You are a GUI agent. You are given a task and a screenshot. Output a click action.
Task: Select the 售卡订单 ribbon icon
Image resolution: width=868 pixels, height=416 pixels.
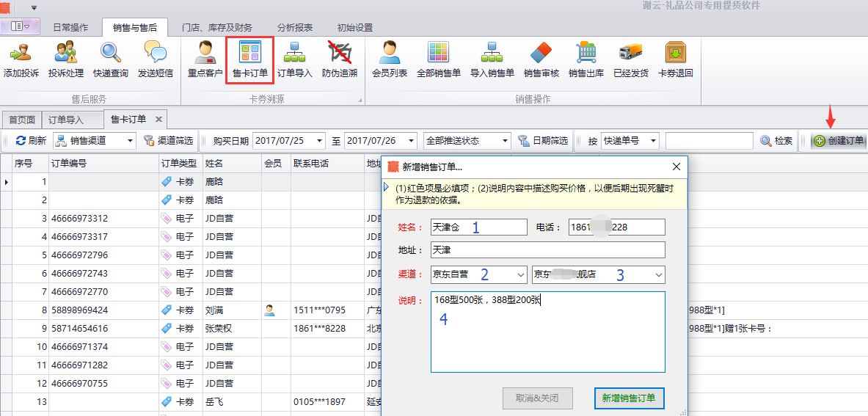[249, 59]
